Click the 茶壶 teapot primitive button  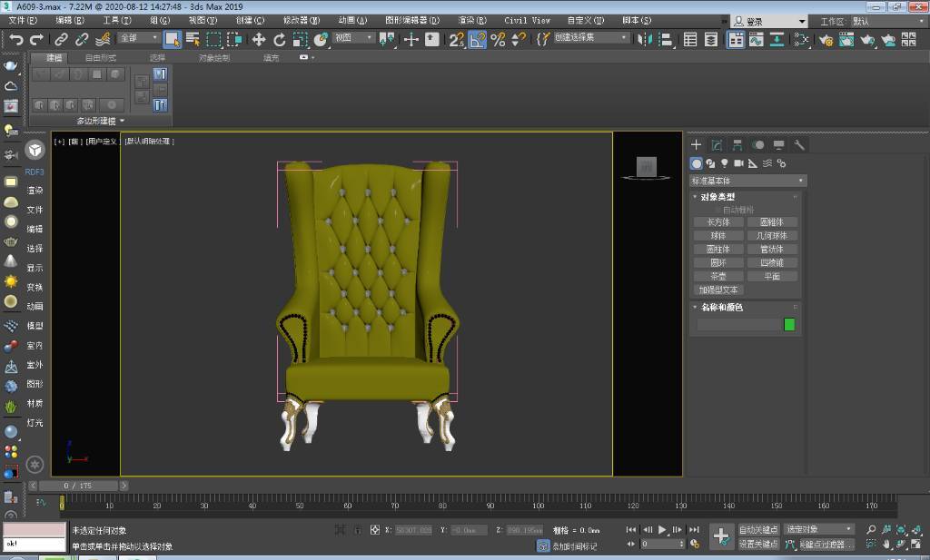[x=717, y=276]
